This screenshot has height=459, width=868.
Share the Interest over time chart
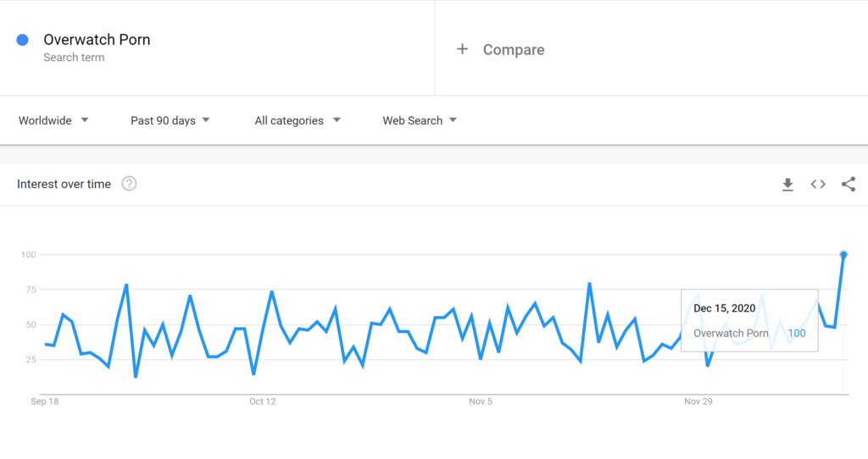click(x=848, y=184)
